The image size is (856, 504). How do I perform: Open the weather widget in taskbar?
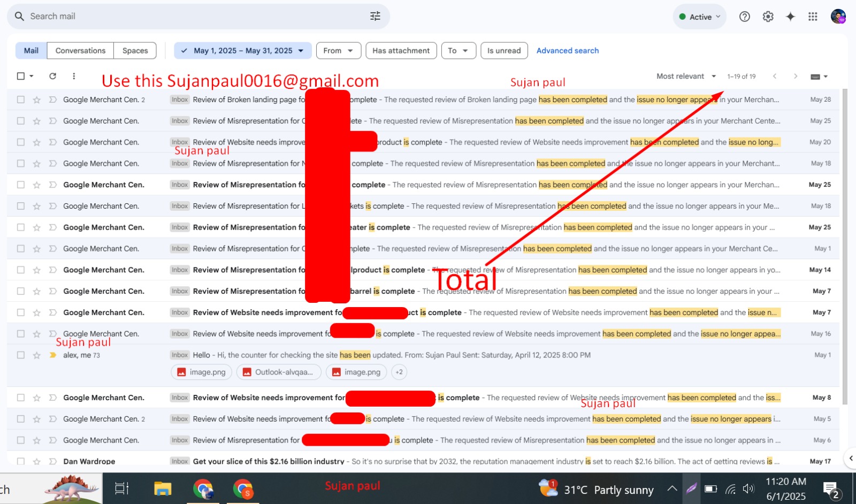coord(596,489)
